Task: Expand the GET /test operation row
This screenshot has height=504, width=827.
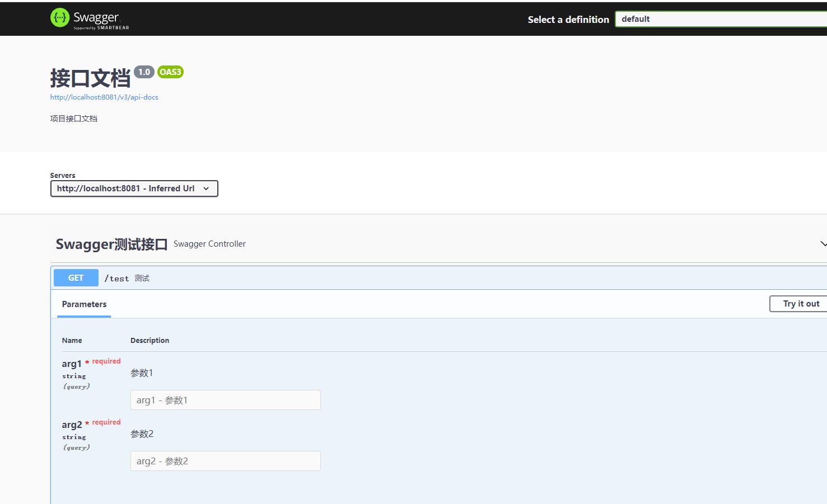Action: click(x=392, y=277)
